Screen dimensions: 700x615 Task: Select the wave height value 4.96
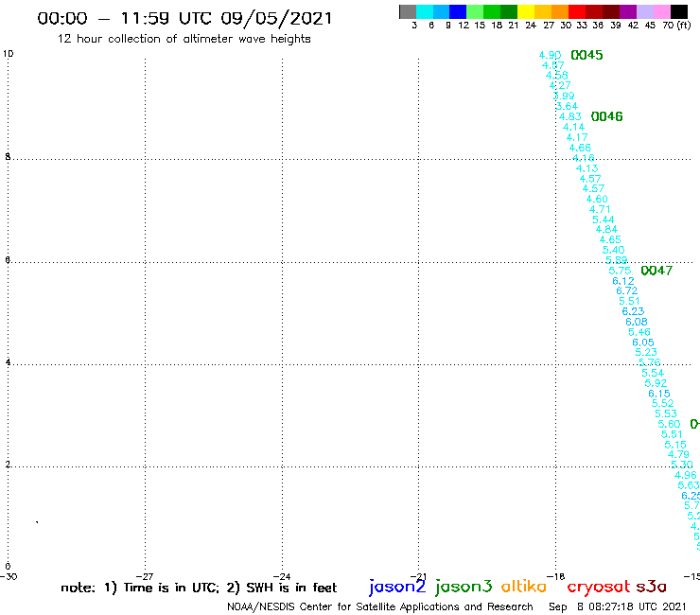tap(685, 475)
